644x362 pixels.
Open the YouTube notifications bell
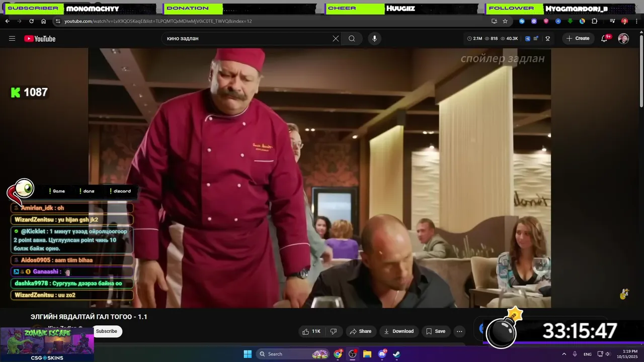point(605,39)
